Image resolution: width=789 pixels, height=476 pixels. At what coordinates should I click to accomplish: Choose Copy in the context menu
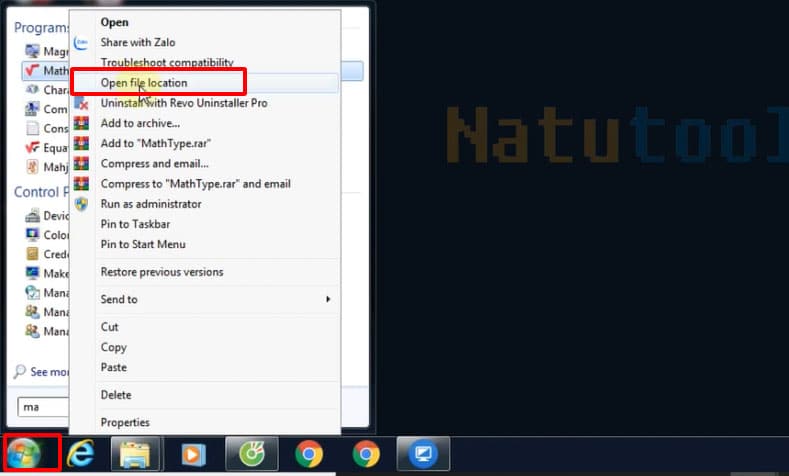coord(114,347)
